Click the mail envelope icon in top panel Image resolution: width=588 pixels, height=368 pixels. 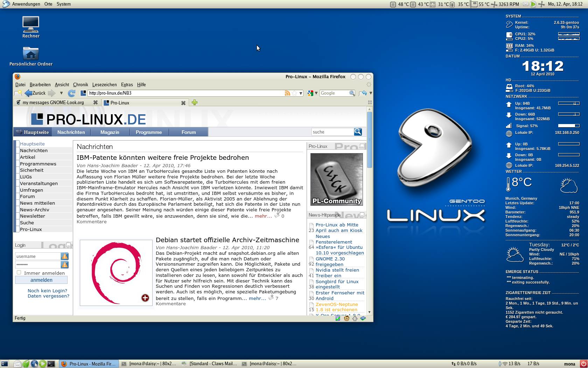pos(526,4)
